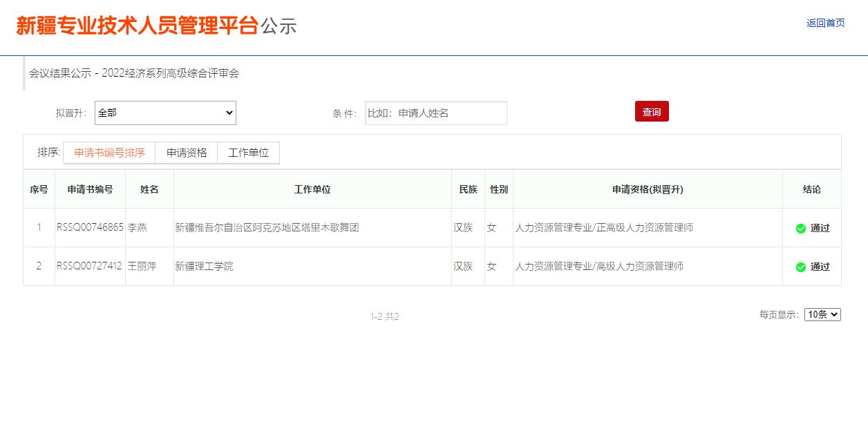Click 通过 result in 王丽萍's row
The height and width of the screenshot is (431, 868).
click(820, 267)
